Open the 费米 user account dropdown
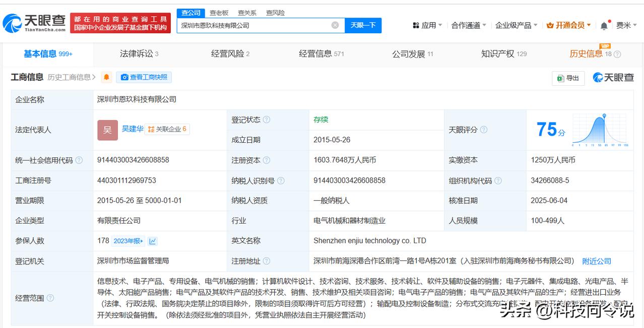The width and height of the screenshot is (644, 328). tap(626, 25)
